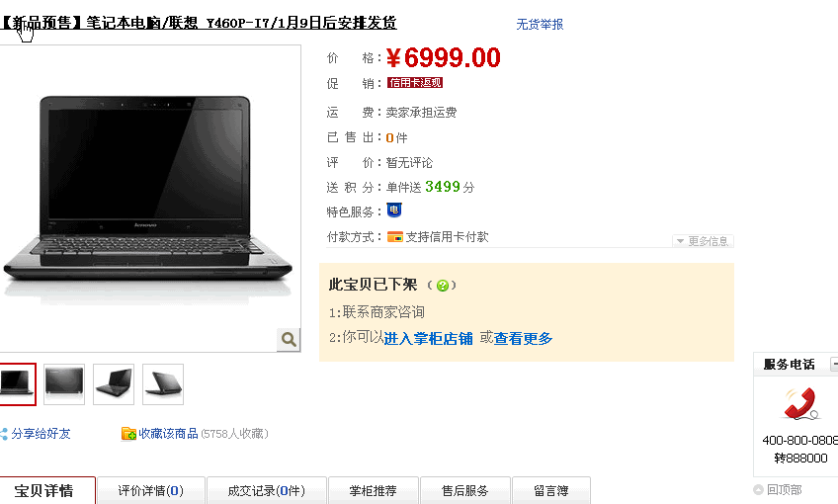Follow the 查看更多 link
Viewport: 838px width, 504px height.
coord(523,338)
